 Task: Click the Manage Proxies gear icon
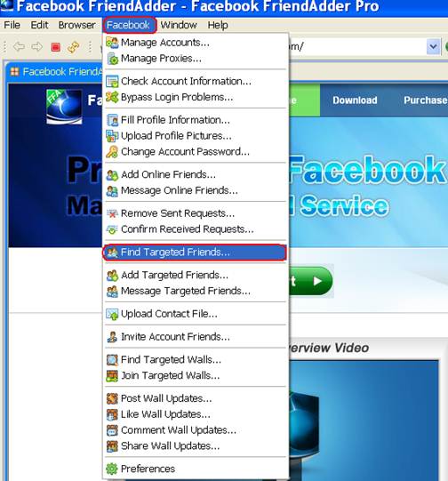click(x=113, y=59)
